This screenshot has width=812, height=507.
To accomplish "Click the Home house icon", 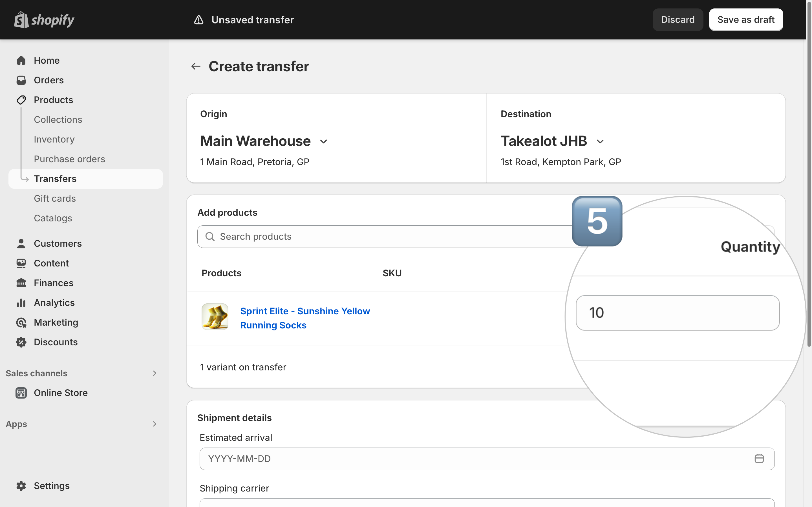I will pos(21,60).
